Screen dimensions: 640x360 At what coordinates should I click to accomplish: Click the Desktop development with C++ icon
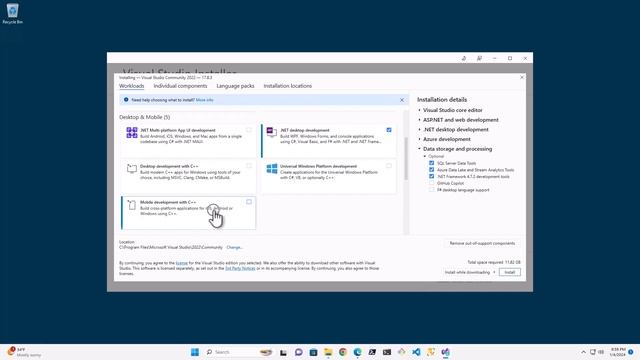pyautogui.click(x=131, y=168)
